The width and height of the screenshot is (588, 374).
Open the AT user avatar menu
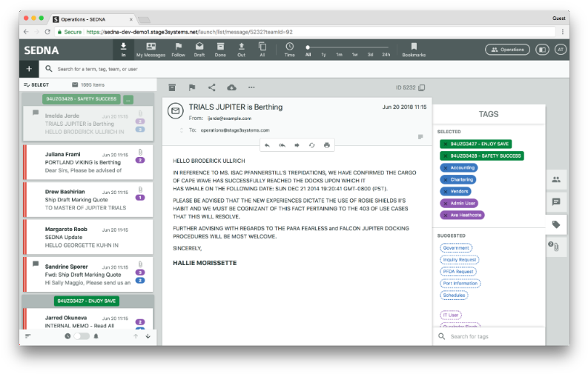click(561, 50)
